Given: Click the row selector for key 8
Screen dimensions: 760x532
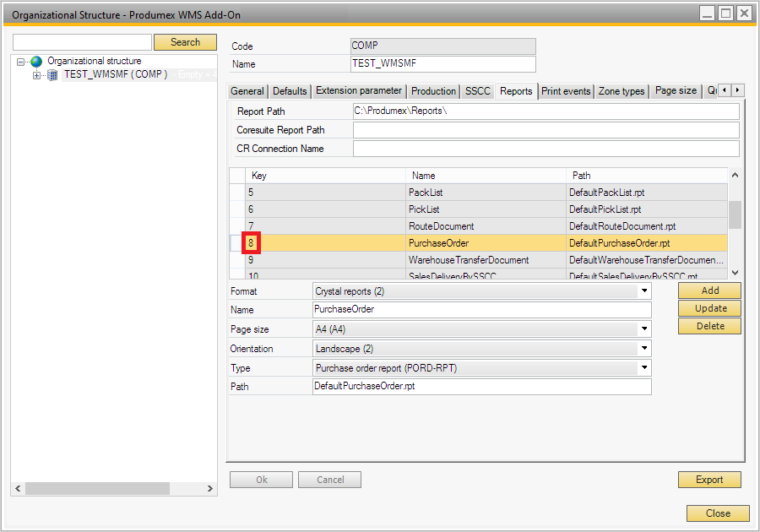Looking at the screenshot, I should click(237, 243).
